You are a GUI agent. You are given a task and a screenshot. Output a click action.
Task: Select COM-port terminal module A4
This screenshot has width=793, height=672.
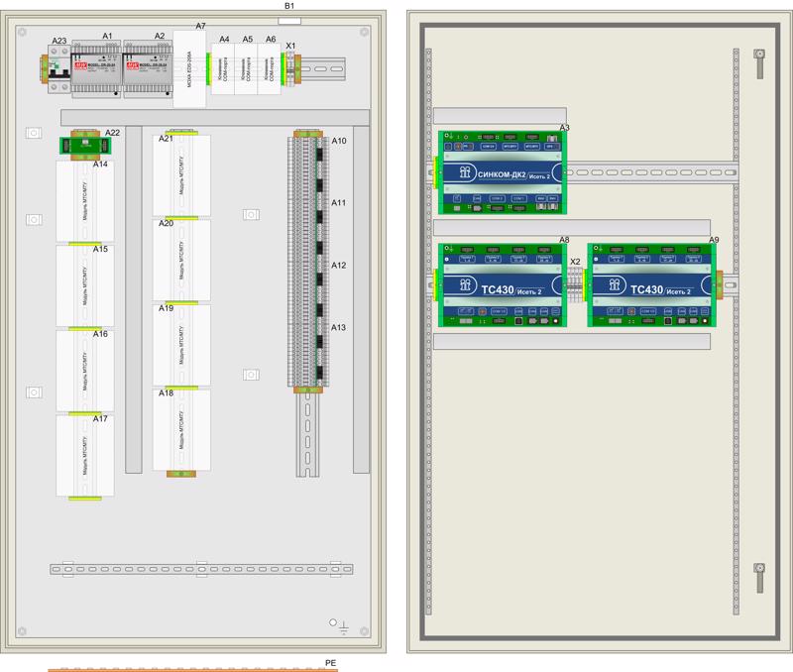224,68
